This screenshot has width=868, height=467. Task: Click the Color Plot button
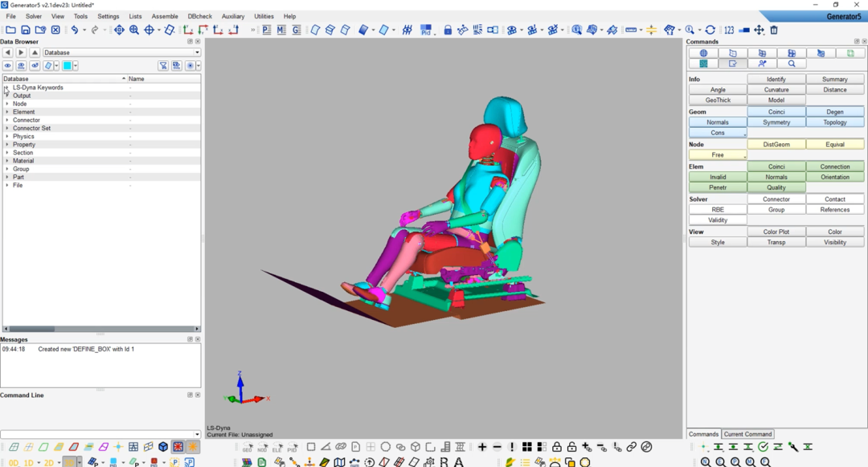(776, 231)
